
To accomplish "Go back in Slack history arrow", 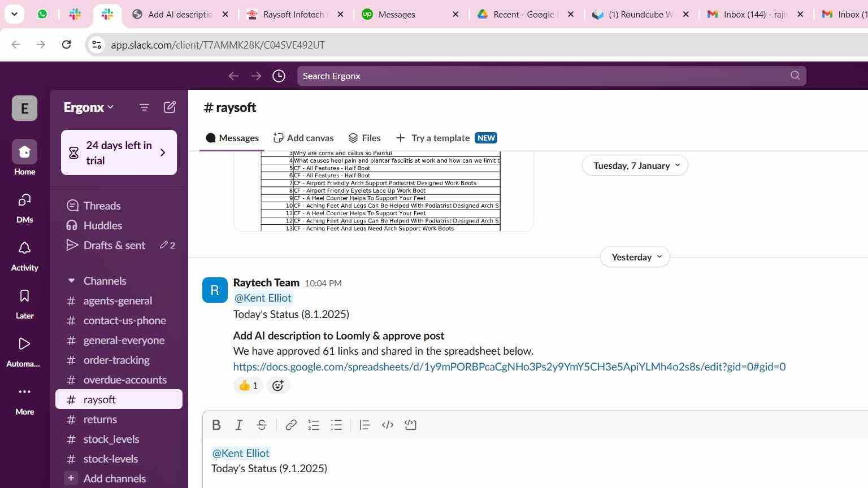I will (x=233, y=76).
